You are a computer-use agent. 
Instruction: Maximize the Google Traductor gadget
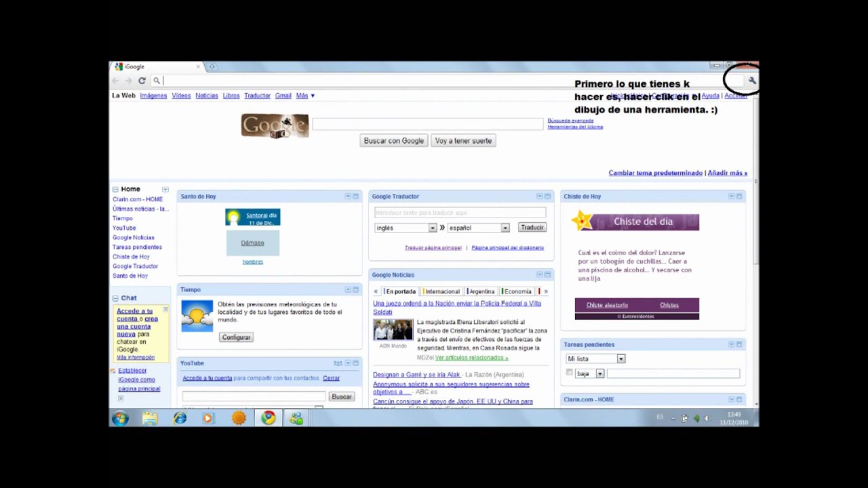pyautogui.click(x=547, y=197)
